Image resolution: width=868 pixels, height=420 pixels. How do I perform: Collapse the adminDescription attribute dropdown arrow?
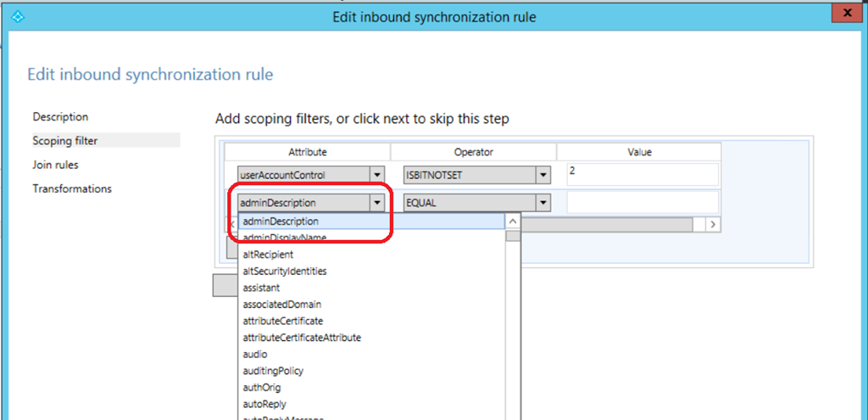click(x=376, y=203)
